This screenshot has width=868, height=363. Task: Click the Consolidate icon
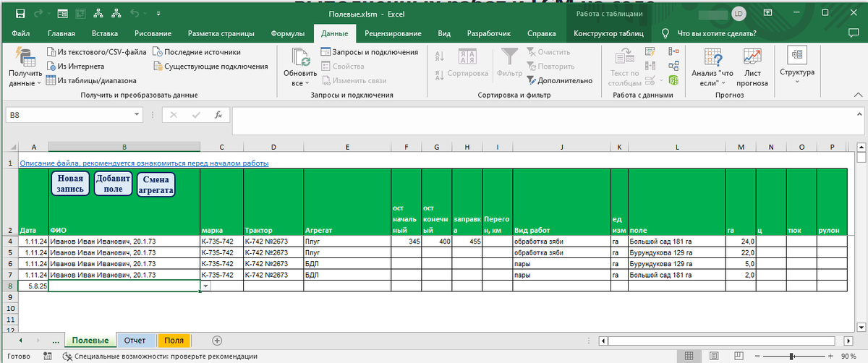tap(673, 52)
